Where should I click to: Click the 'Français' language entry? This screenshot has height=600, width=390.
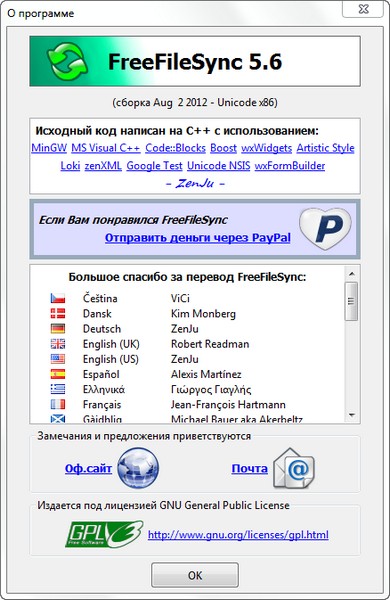click(102, 404)
